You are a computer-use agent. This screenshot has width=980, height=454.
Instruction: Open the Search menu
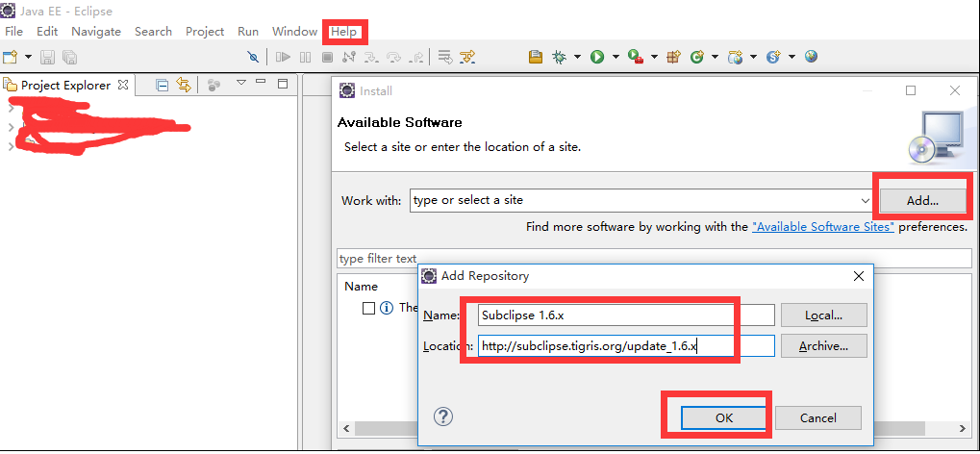[153, 32]
